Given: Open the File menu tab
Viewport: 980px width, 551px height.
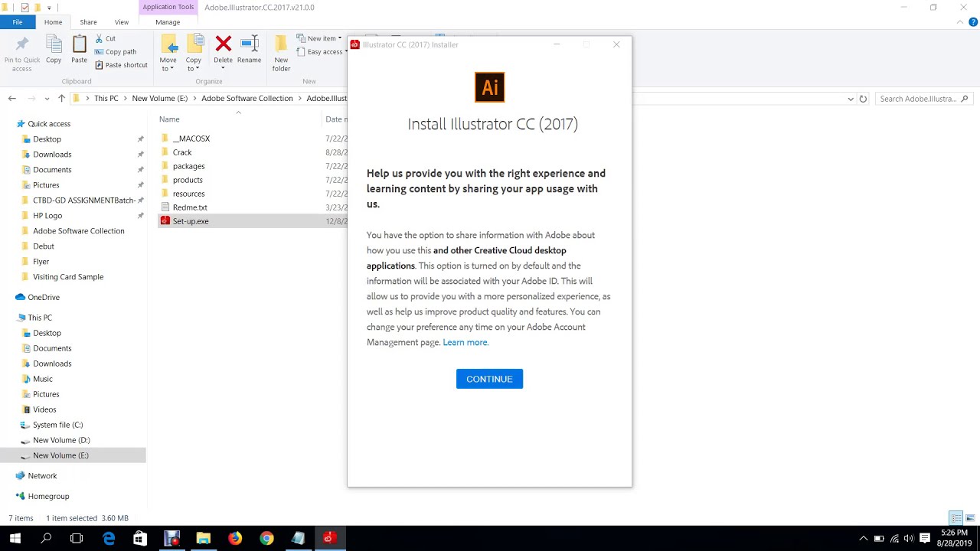Looking at the screenshot, I should 17,22.
